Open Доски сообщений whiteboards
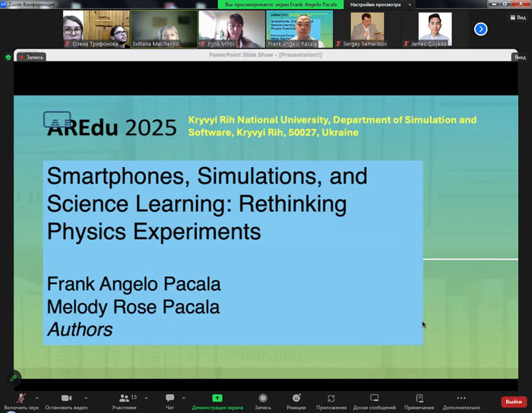This screenshot has width=532, height=413. pyautogui.click(x=374, y=399)
